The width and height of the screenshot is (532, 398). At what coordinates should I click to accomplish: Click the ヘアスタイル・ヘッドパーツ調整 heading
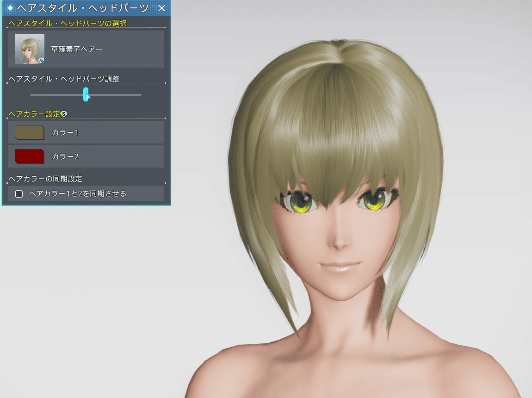coord(64,79)
